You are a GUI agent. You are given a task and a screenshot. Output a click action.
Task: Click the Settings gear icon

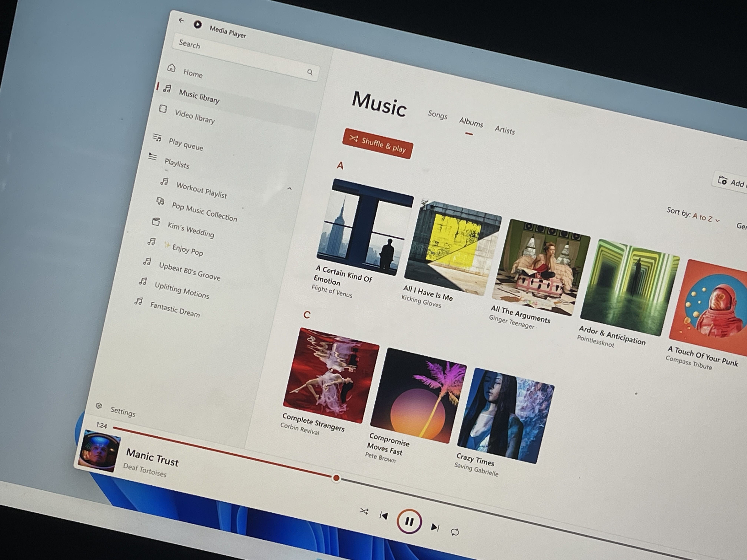(99, 406)
